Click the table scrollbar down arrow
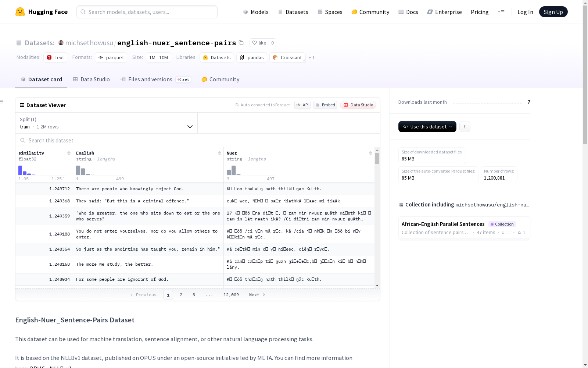 (x=377, y=286)
